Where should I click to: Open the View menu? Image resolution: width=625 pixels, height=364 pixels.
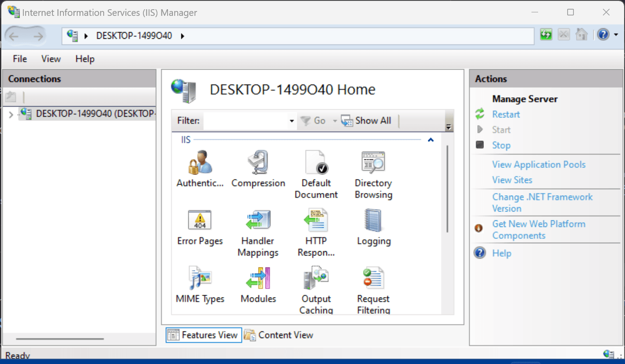pos(50,59)
